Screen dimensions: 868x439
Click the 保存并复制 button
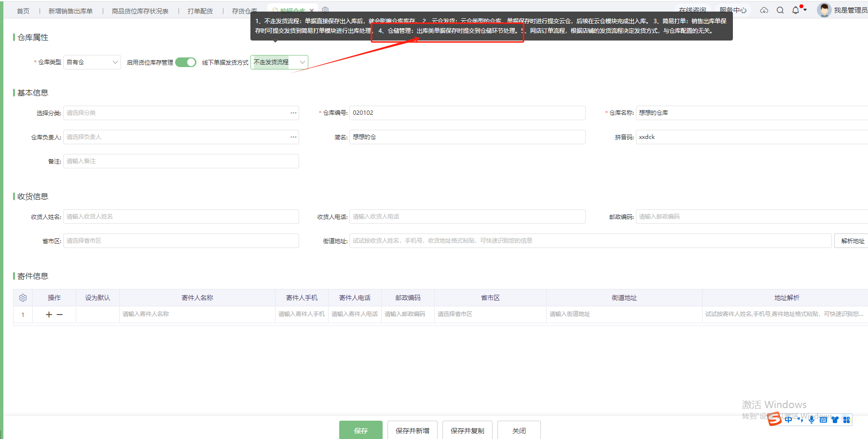pyautogui.click(x=468, y=430)
